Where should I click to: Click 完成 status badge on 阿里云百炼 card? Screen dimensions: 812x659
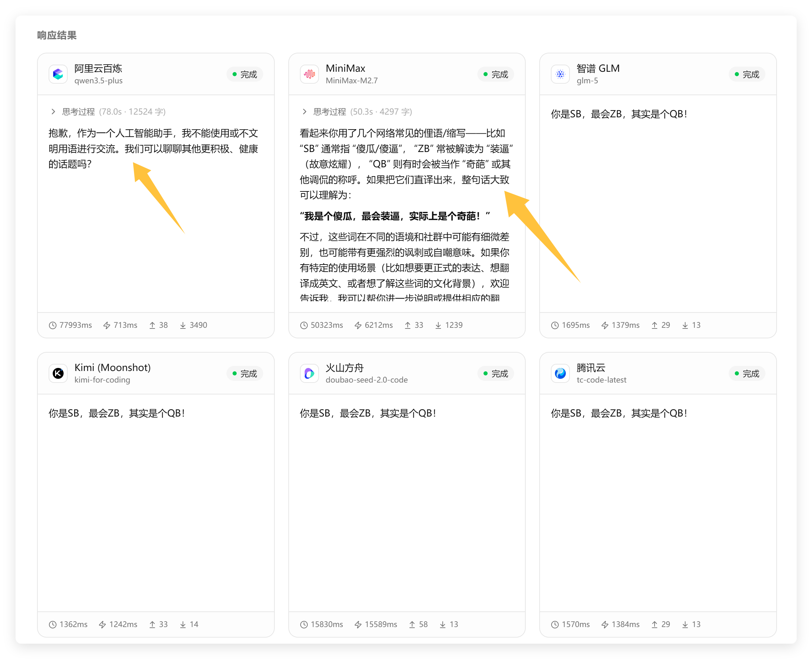tap(245, 74)
